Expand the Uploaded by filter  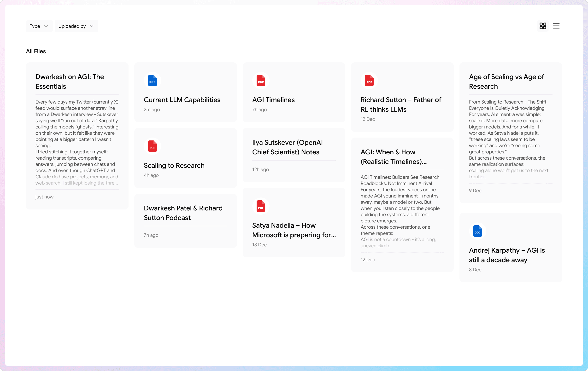click(x=76, y=26)
